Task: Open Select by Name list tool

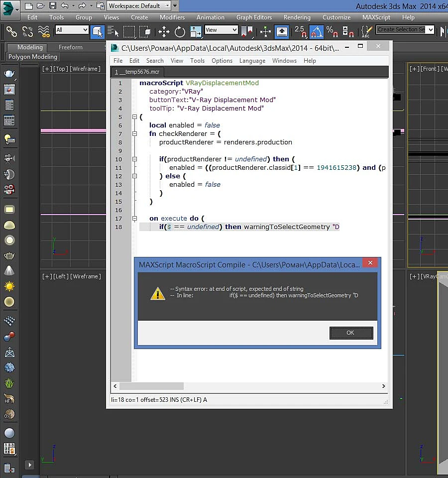Action: coord(112,31)
